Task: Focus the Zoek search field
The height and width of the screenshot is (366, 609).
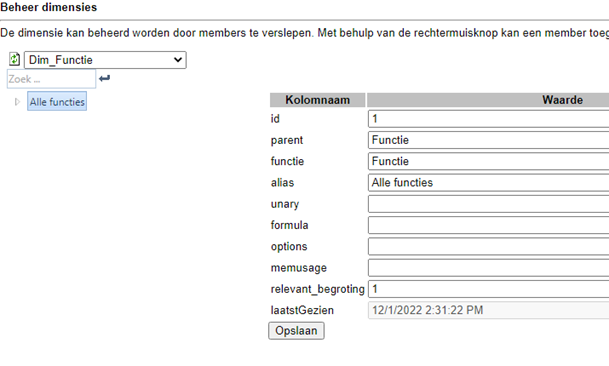Action: click(51, 79)
